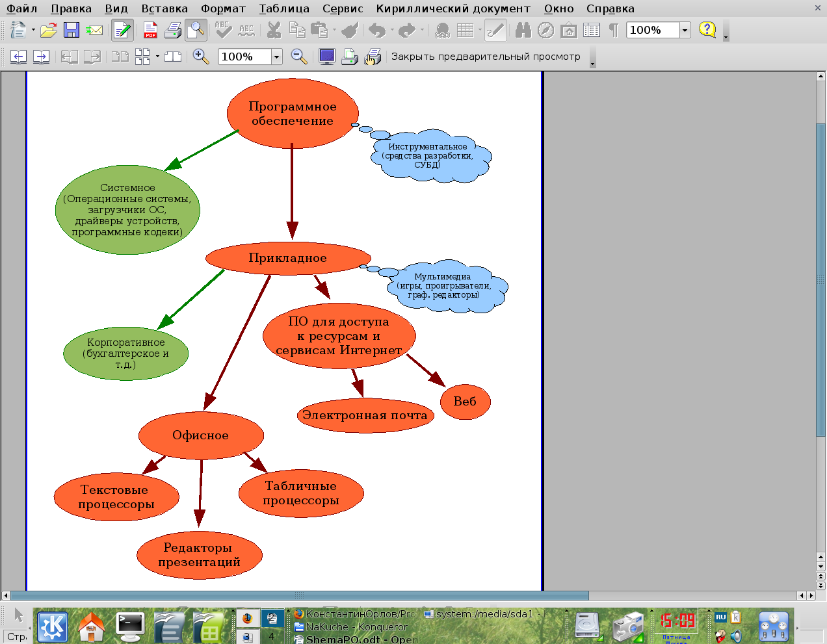Viewport: 827px width, 644px height.
Task: Toggle the Show Draw Functions button
Action: (495, 30)
